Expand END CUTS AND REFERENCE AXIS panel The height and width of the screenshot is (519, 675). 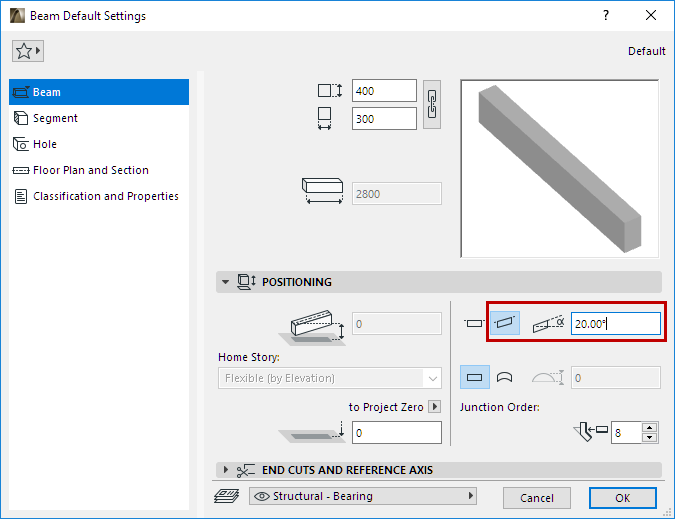point(226,470)
